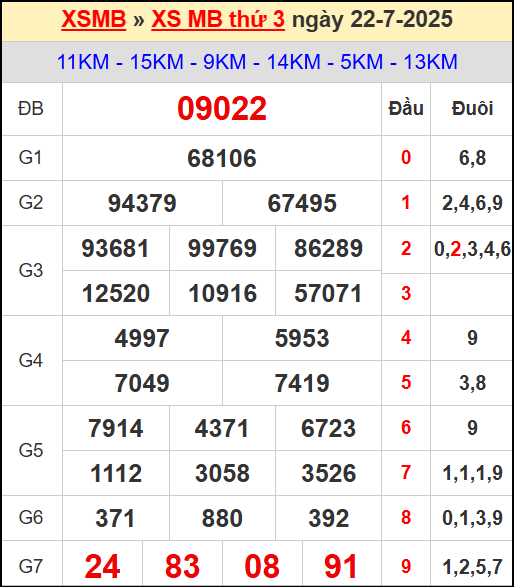
Task: Click G4 number 7049
Action: tap(142, 383)
